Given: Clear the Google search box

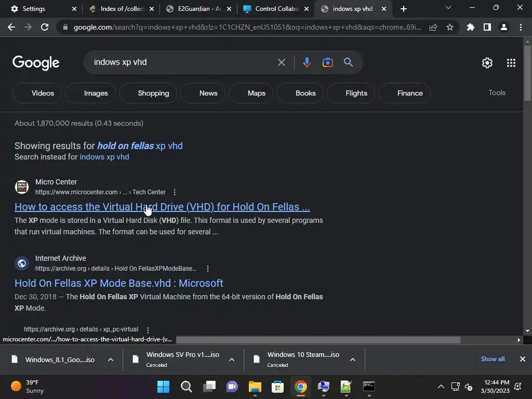Looking at the screenshot, I should [x=281, y=62].
